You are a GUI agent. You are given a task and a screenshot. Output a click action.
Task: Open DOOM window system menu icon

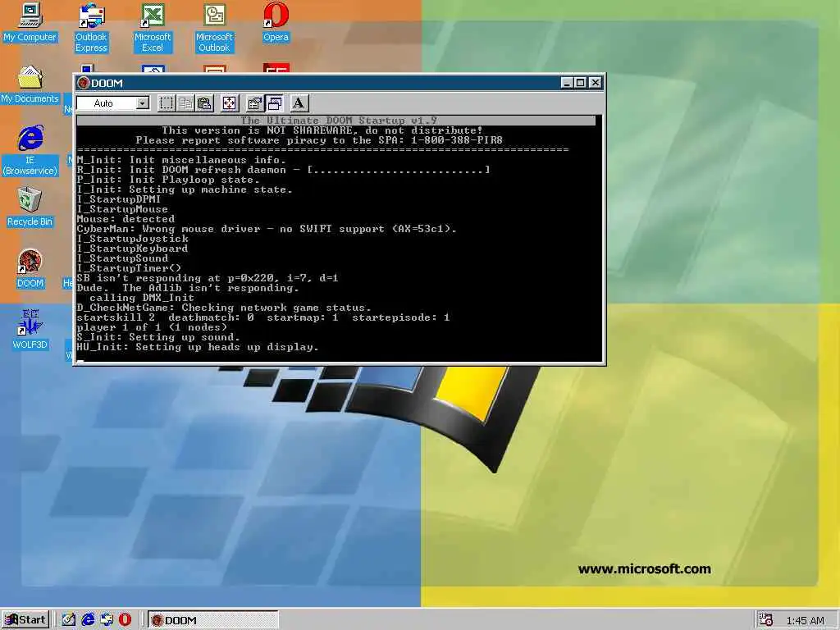tap(83, 83)
